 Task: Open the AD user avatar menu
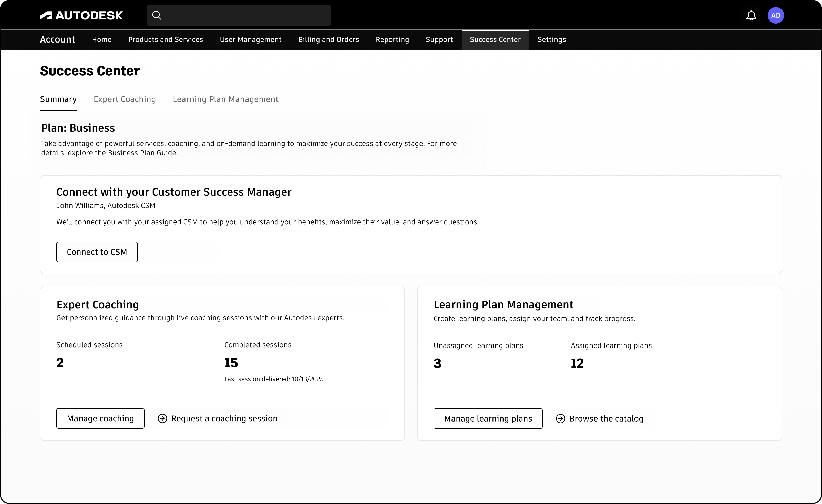pos(775,15)
